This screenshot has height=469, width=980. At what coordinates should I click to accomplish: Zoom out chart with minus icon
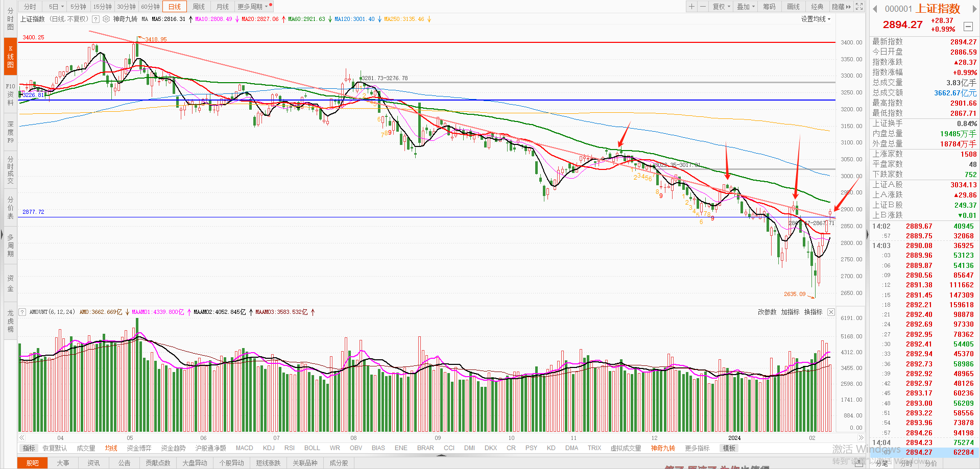tap(703, 7)
